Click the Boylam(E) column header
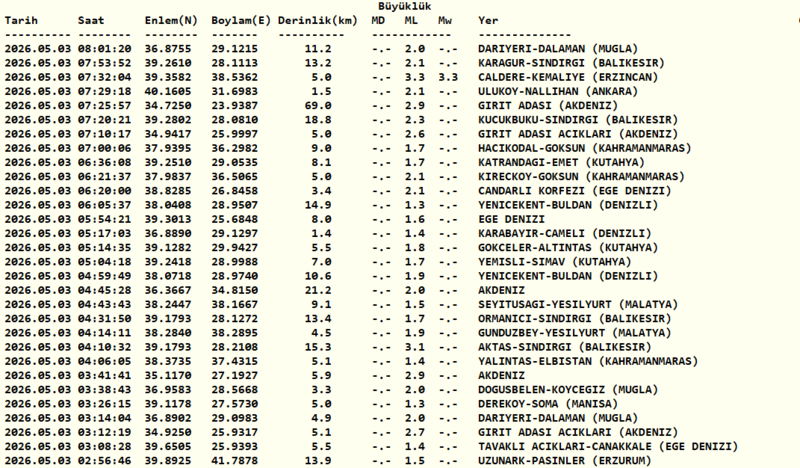The width and height of the screenshot is (800, 468). [x=241, y=20]
